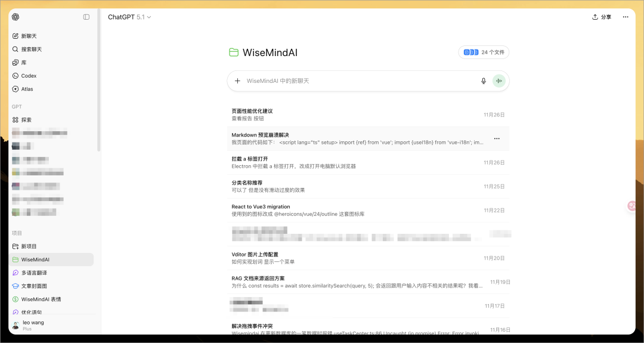The image size is (644, 343).
Task: Click the 11月26日 date on 页面性能优化建议
Action: click(494, 115)
